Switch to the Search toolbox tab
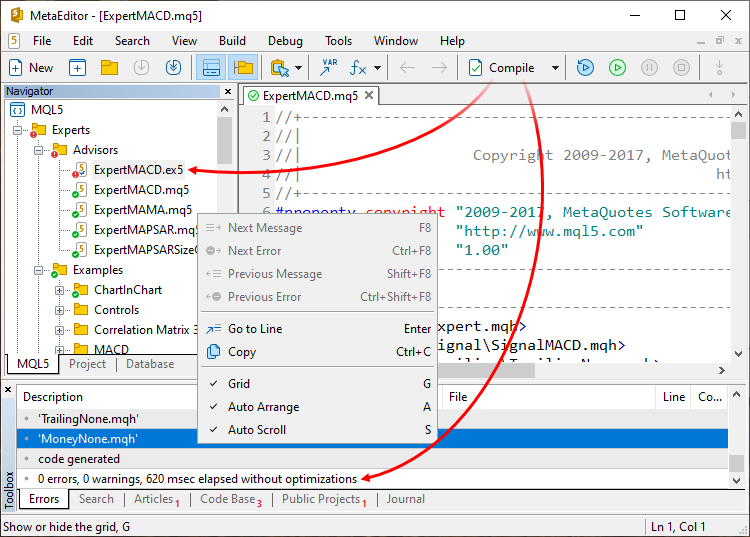The width and height of the screenshot is (750, 537). click(x=96, y=499)
